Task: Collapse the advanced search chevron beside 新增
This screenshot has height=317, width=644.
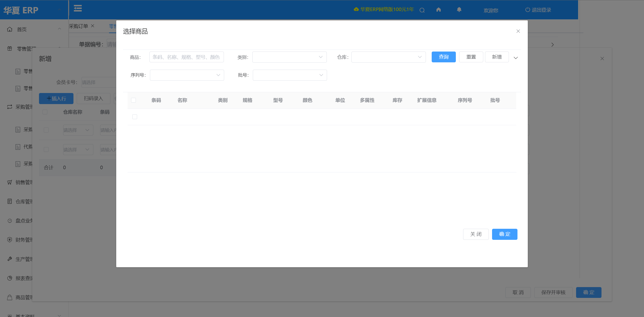Action: [516, 58]
